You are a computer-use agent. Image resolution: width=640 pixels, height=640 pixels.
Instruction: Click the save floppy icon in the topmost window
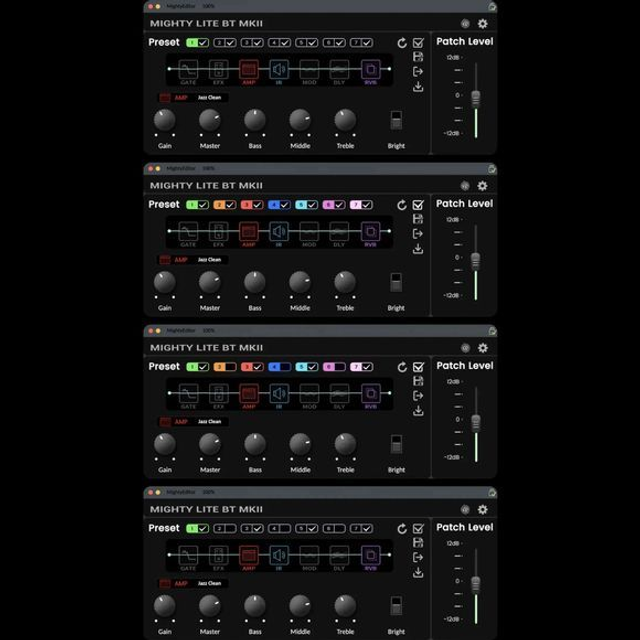(418, 57)
